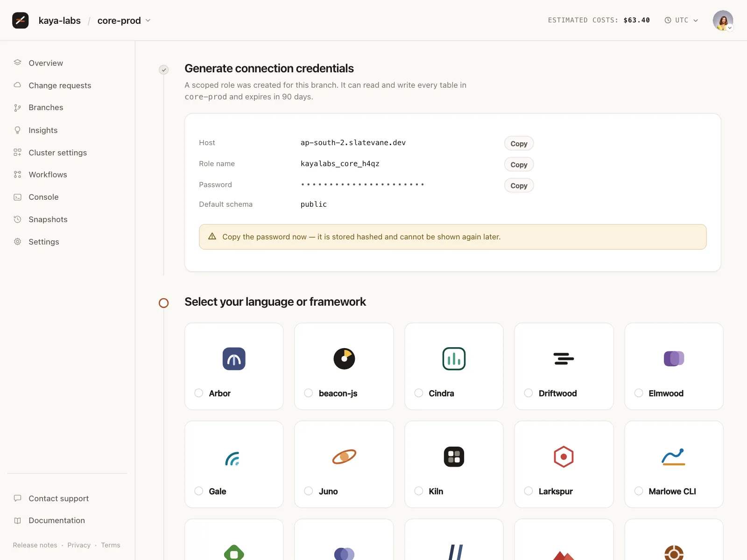This screenshot has width=747, height=560.
Task: Select the Driftwood radio button
Action: (x=529, y=393)
